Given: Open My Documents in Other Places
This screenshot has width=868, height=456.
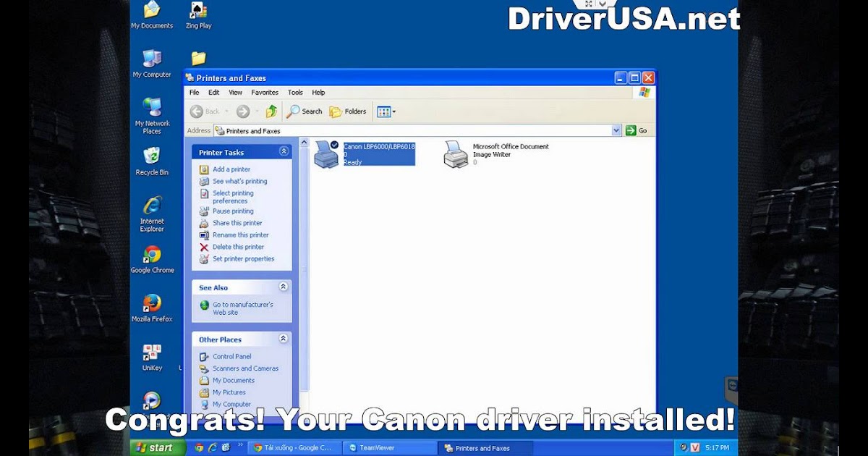Looking at the screenshot, I should pyautogui.click(x=234, y=381).
